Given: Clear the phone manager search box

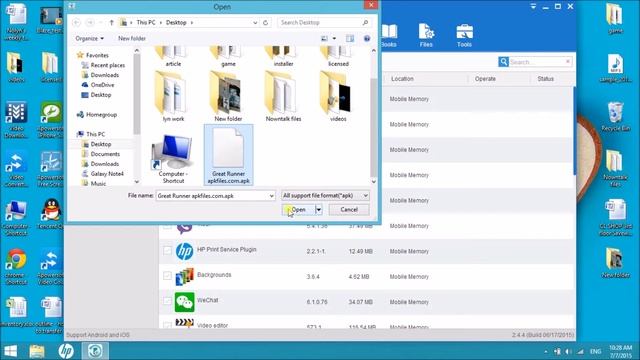Looking at the screenshot, I should coord(568,62).
